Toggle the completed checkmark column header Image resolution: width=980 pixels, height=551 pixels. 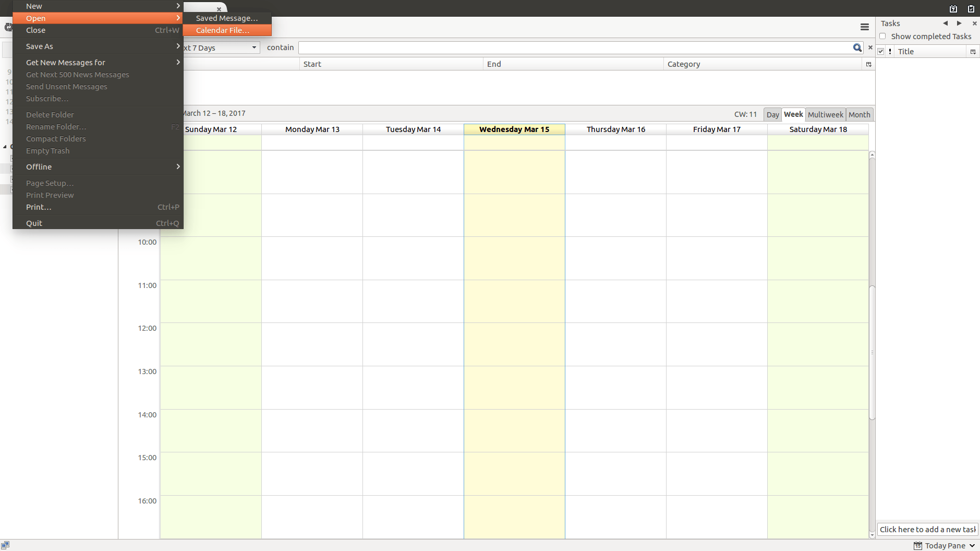[881, 51]
